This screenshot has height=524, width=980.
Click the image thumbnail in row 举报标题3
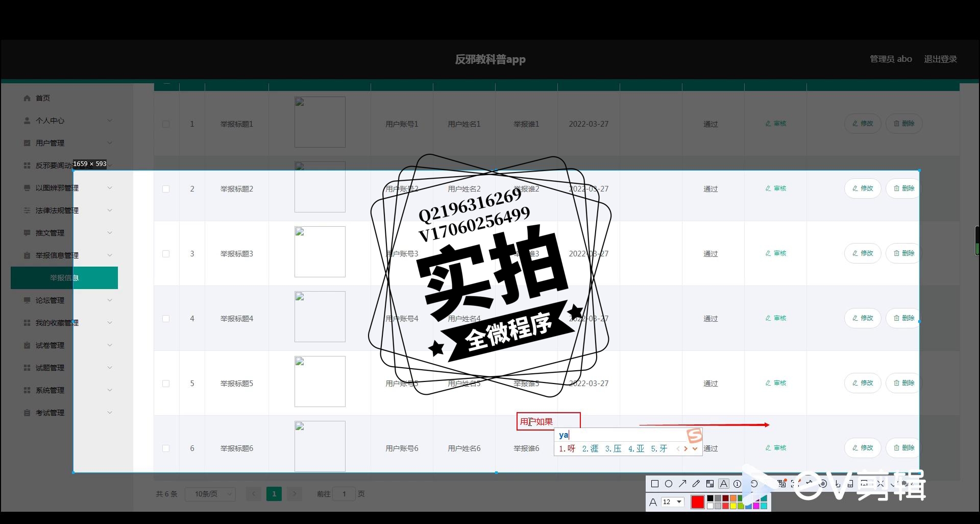320,252
